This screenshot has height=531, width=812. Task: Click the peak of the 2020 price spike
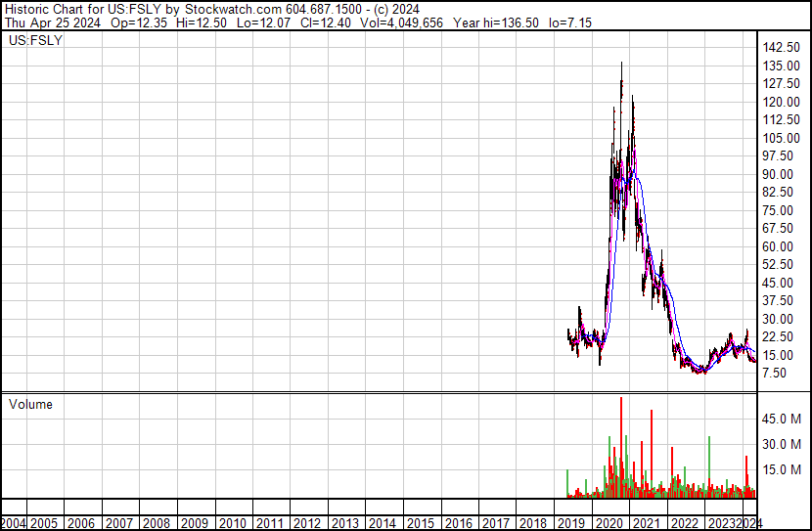tap(621, 64)
